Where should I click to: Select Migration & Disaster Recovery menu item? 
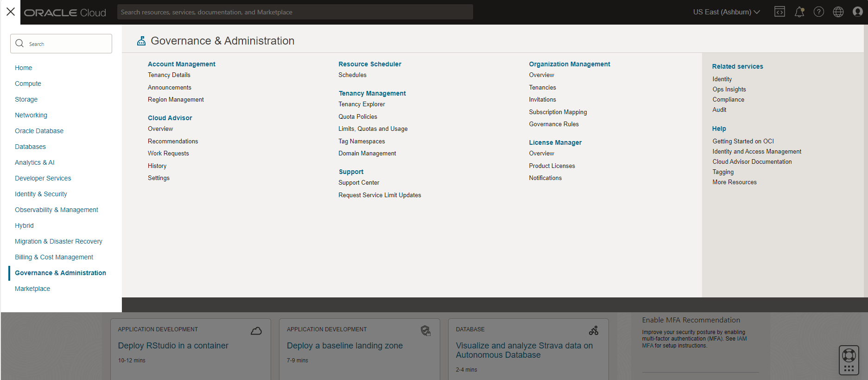pyautogui.click(x=58, y=241)
